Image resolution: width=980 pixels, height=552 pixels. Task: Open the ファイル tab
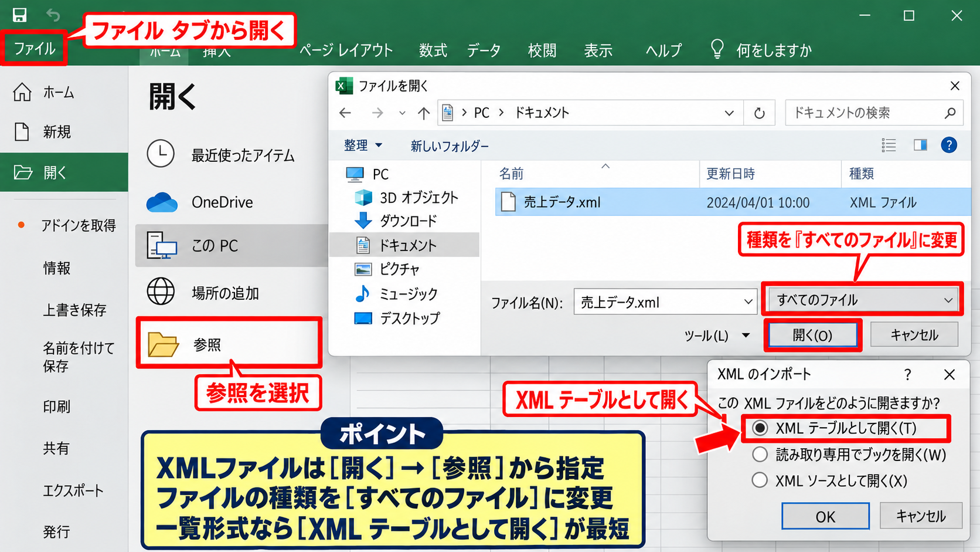point(34,49)
